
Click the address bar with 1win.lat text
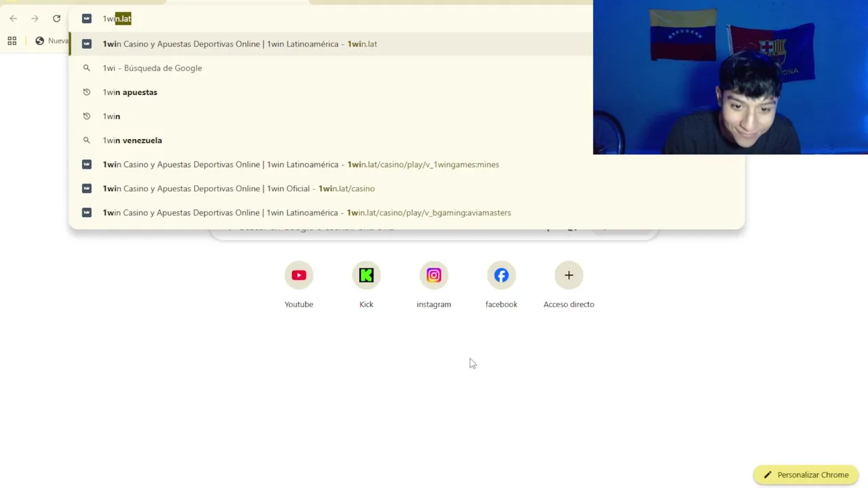332,18
